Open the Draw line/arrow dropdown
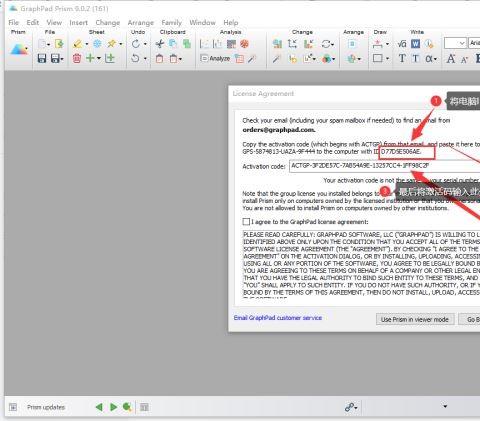 (x=387, y=44)
